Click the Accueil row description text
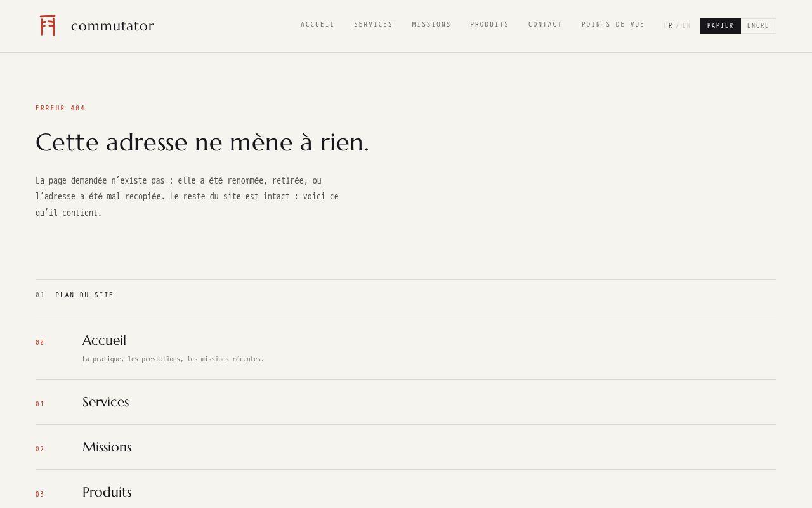 pyautogui.click(x=173, y=359)
